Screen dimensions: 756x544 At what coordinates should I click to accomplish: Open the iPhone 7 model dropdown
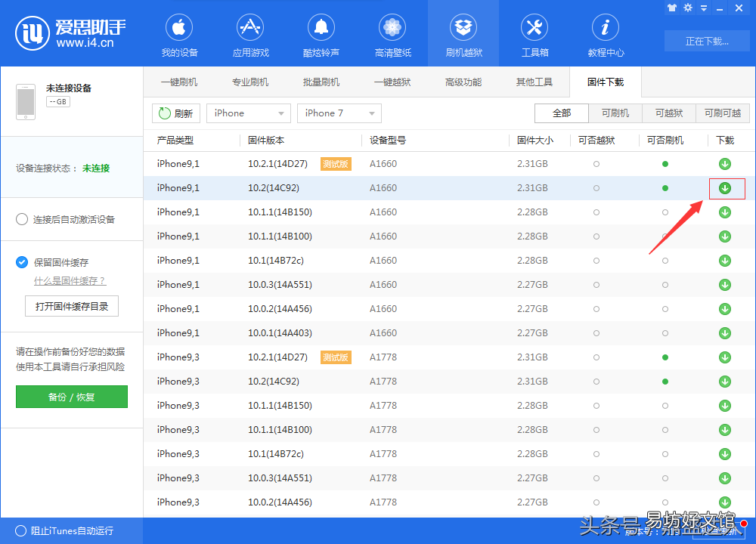coord(339,113)
